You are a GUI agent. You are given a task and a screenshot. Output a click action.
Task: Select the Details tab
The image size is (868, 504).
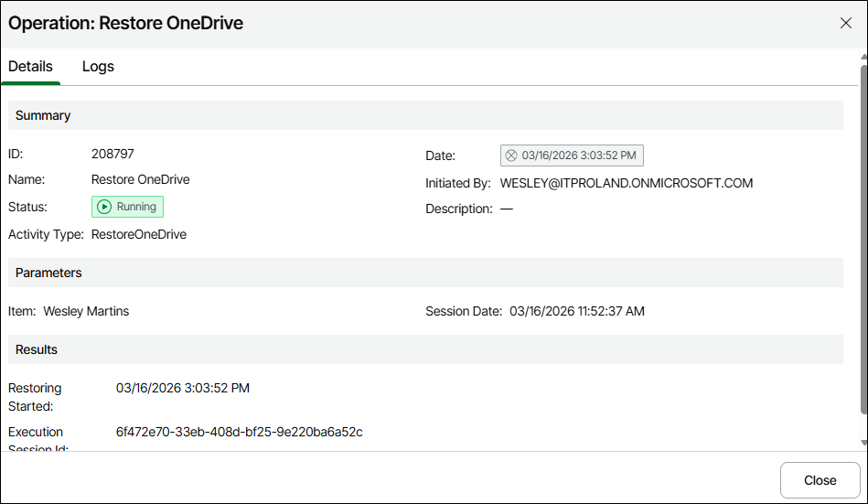click(x=30, y=67)
